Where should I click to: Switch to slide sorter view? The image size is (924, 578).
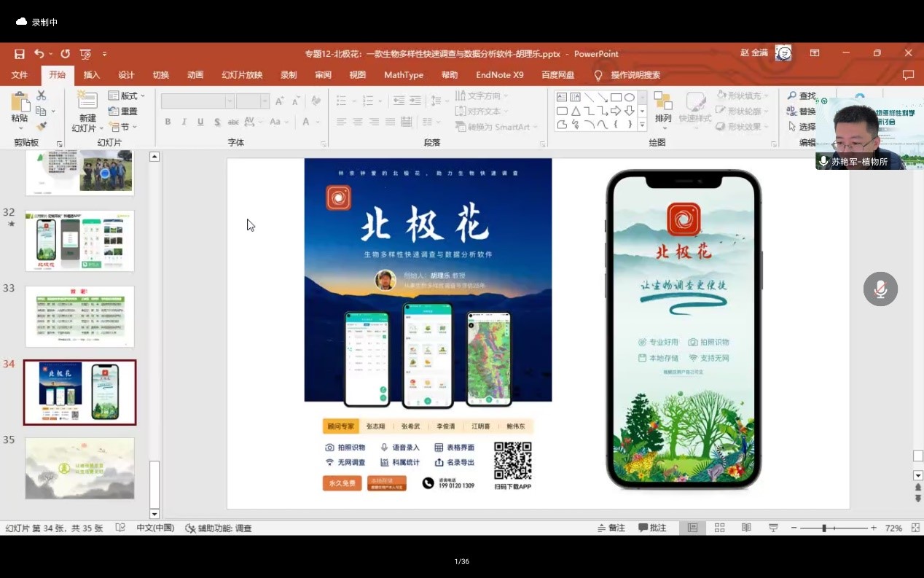(x=719, y=528)
